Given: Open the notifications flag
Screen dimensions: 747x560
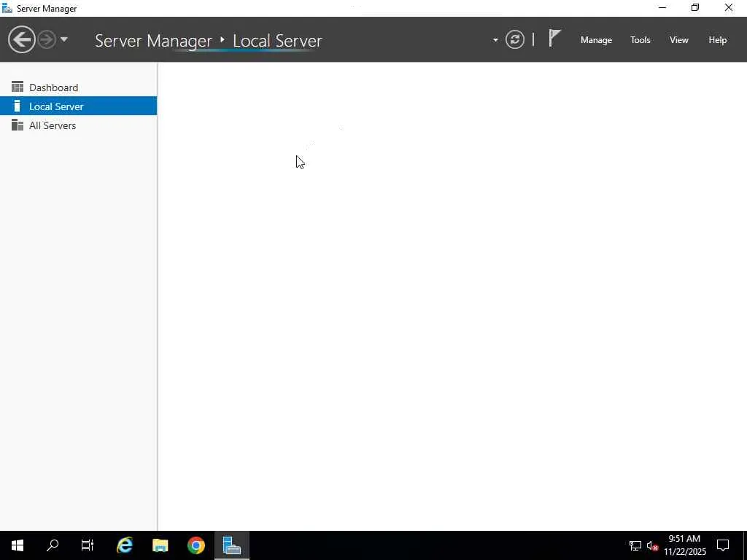Looking at the screenshot, I should [x=554, y=38].
